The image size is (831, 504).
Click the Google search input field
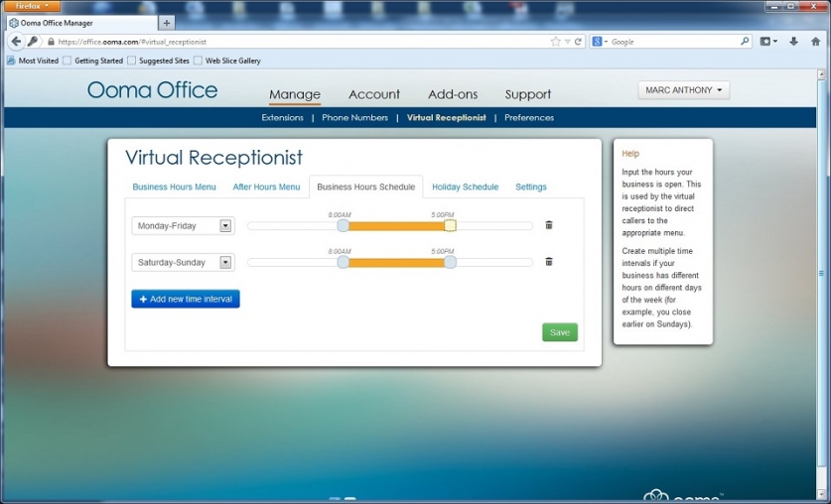pyautogui.click(x=673, y=42)
